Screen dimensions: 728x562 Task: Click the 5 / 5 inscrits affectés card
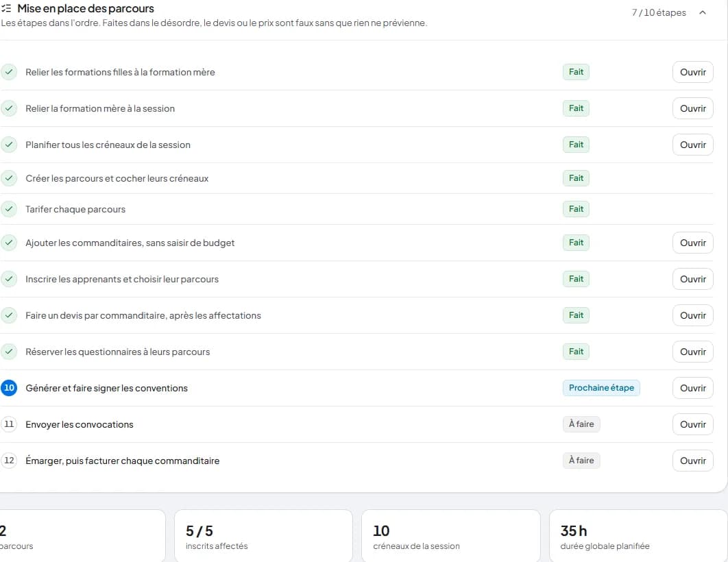click(x=263, y=536)
